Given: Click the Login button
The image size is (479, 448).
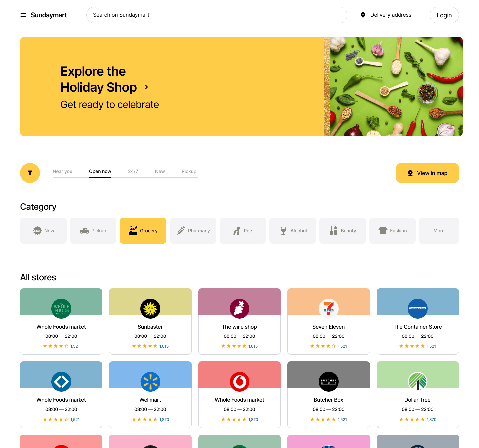Looking at the screenshot, I should pyautogui.click(x=444, y=15).
